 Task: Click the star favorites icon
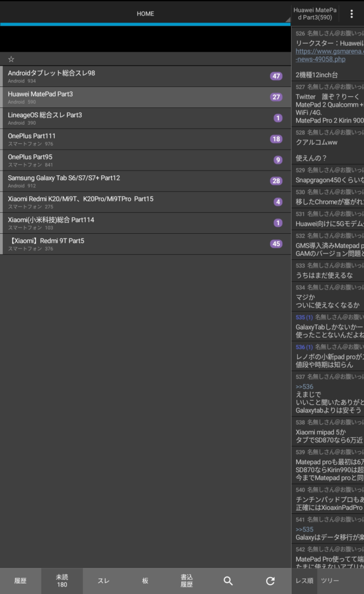(11, 59)
